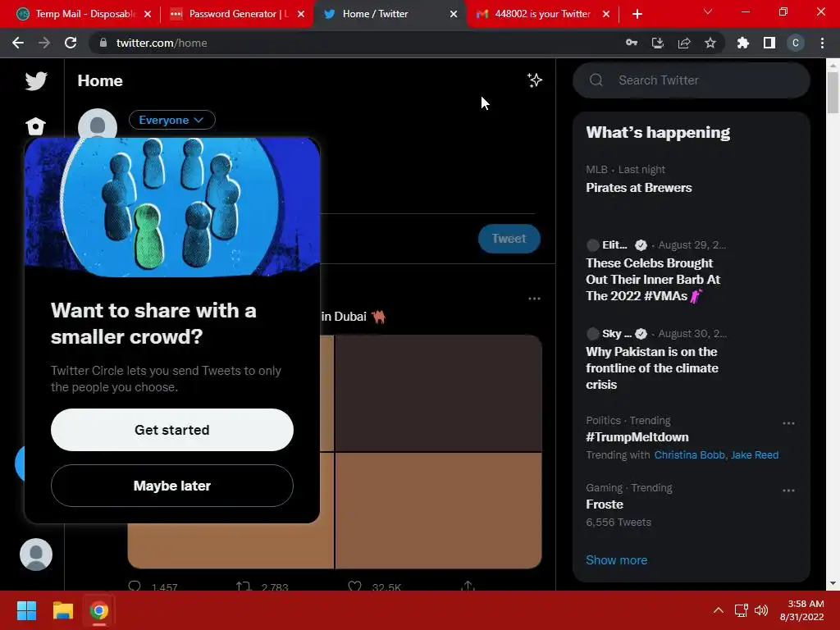Open the Chrome three-dot menu
840x630 pixels.
coord(822,43)
